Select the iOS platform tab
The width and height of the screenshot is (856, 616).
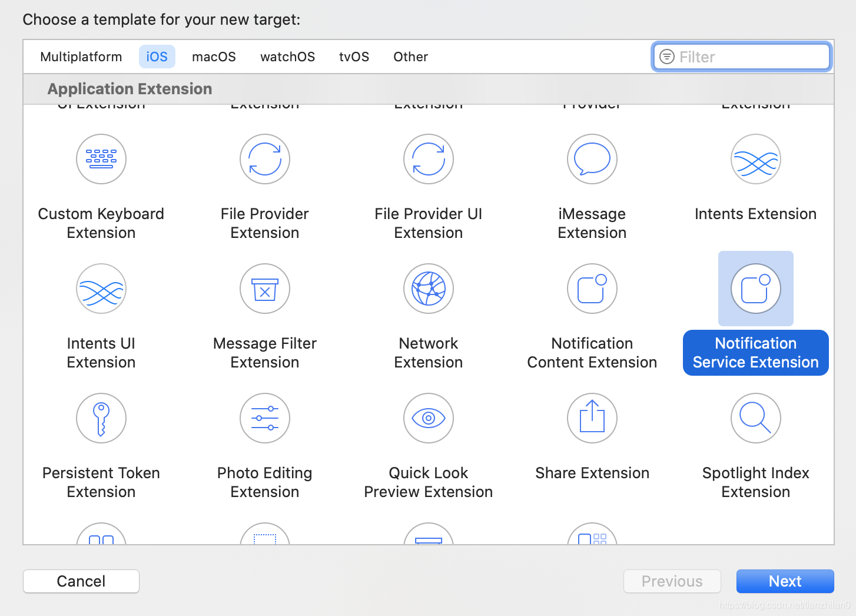pos(157,57)
